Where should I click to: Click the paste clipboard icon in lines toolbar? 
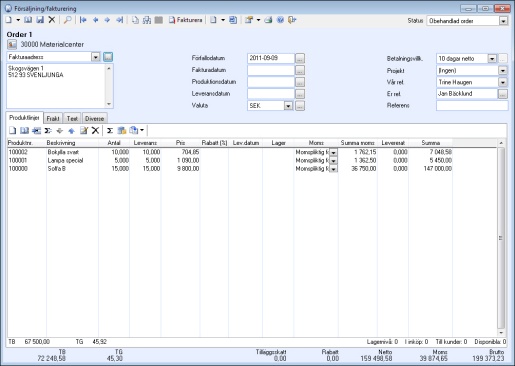pyautogui.click(x=122, y=130)
